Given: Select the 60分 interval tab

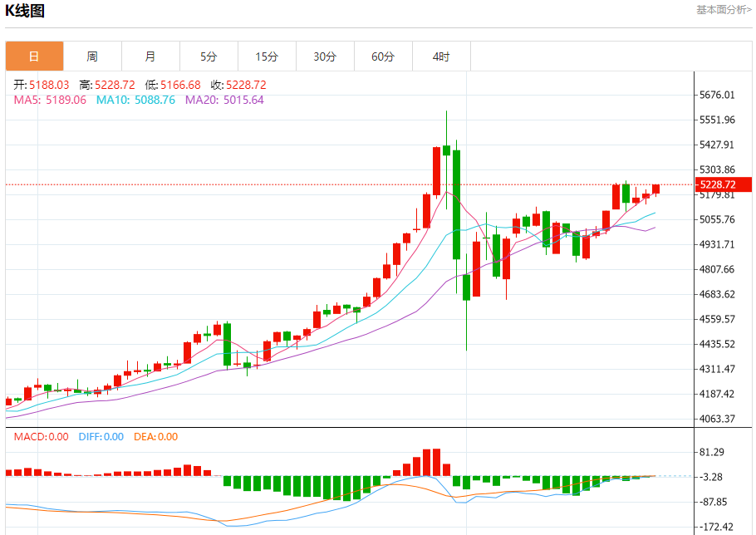Looking at the screenshot, I should (383, 56).
